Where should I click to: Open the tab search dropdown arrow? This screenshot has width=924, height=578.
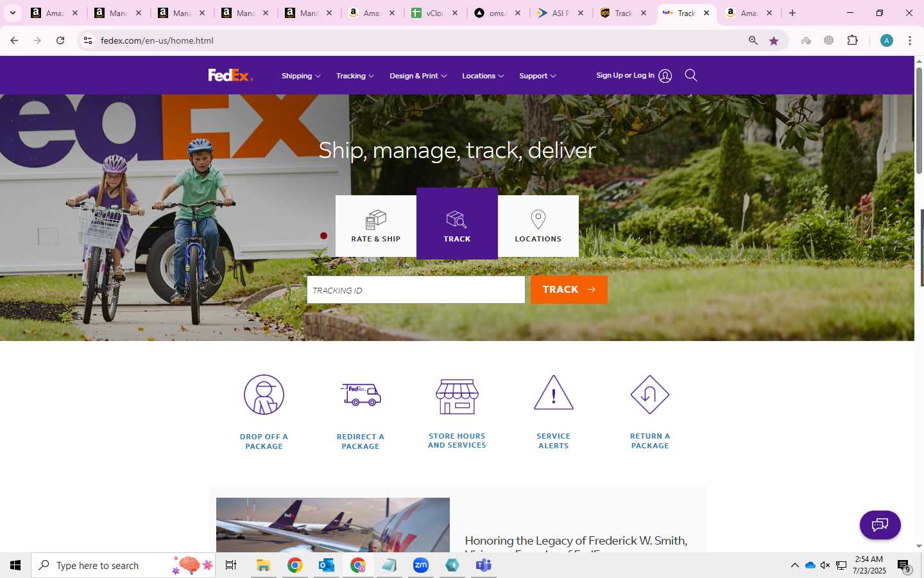pos(13,13)
